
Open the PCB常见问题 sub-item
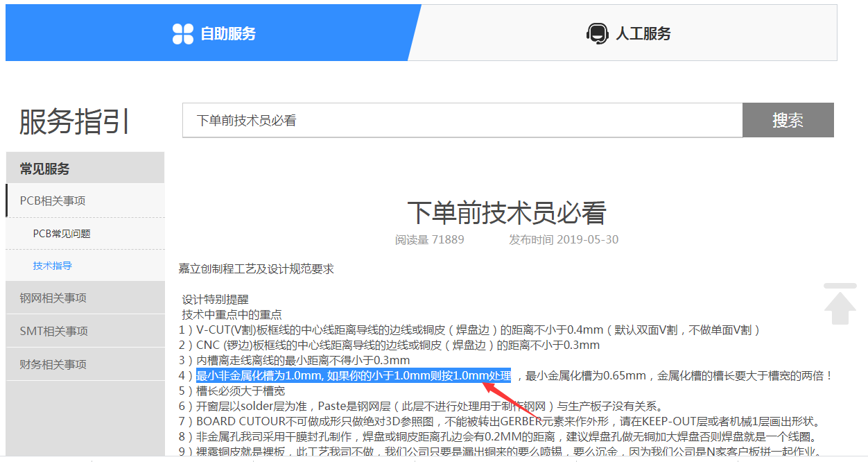[x=62, y=234]
